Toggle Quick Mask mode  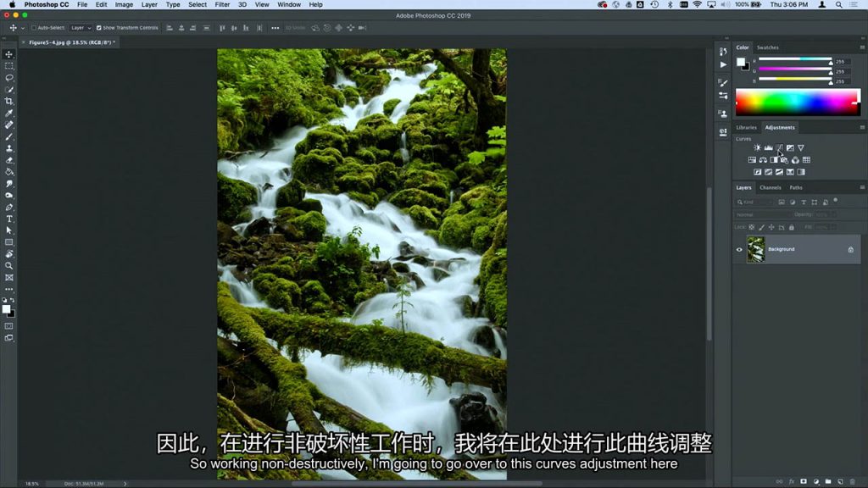8,326
